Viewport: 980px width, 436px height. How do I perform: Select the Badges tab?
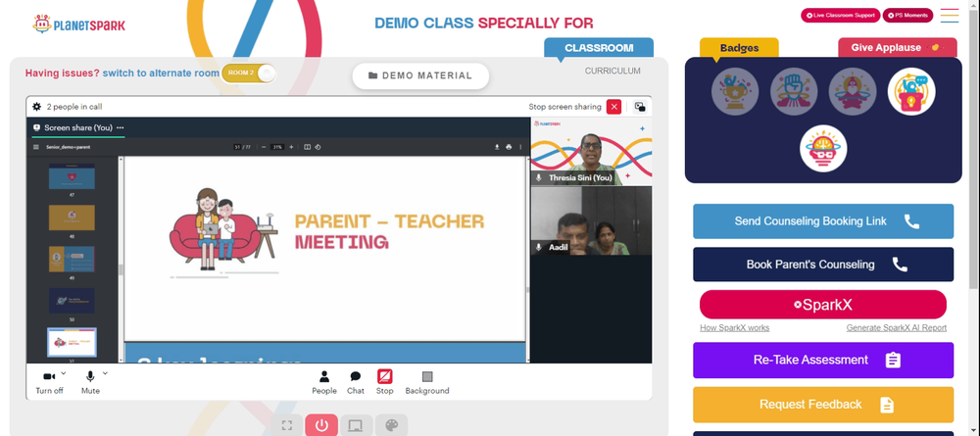click(x=739, y=48)
